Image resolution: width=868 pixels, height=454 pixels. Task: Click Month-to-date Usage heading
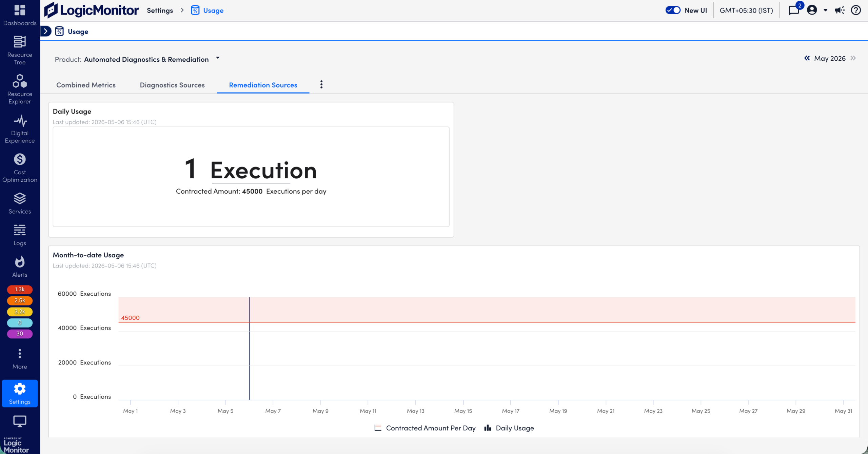point(88,255)
